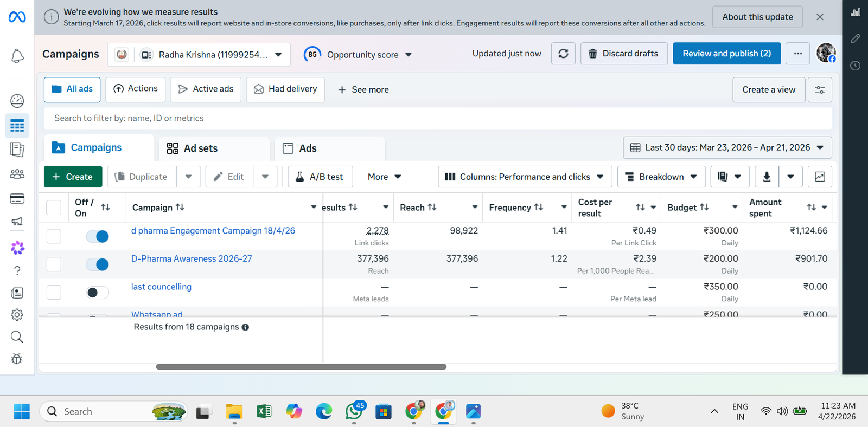Open WhatsApp from the taskbar
Image resolution: width=868 pixels, height=427 pixels.
click(354, 411)
